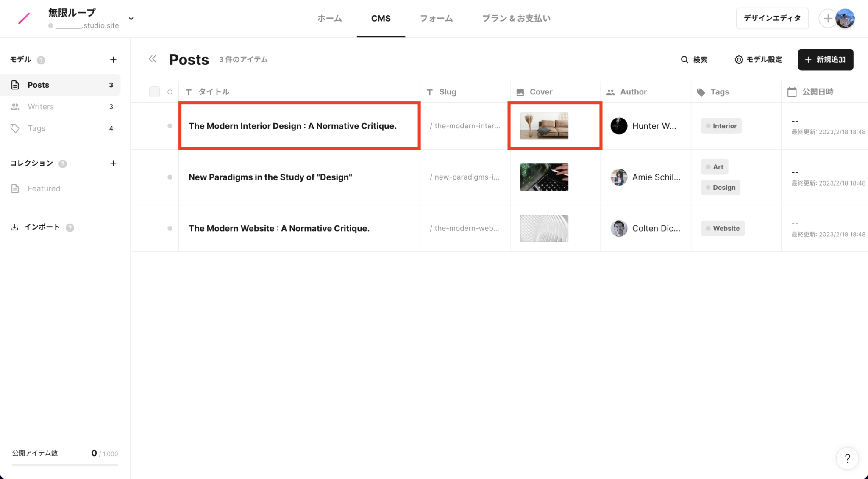
Task: Click the New Paradigms cover thumbnail
Action: pos(544,177)
